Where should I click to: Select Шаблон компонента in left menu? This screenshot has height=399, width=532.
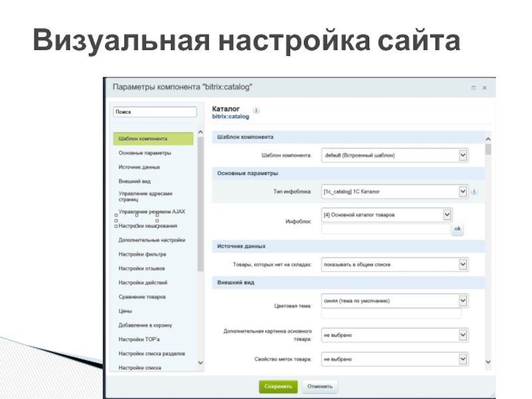[x=153, y=139]
